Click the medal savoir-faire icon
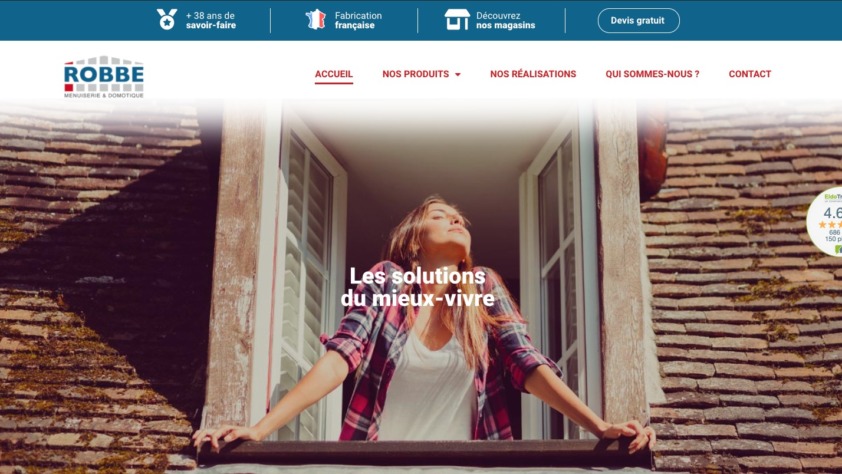The height and width of the screenshot is (474, 842). [166, 20]
